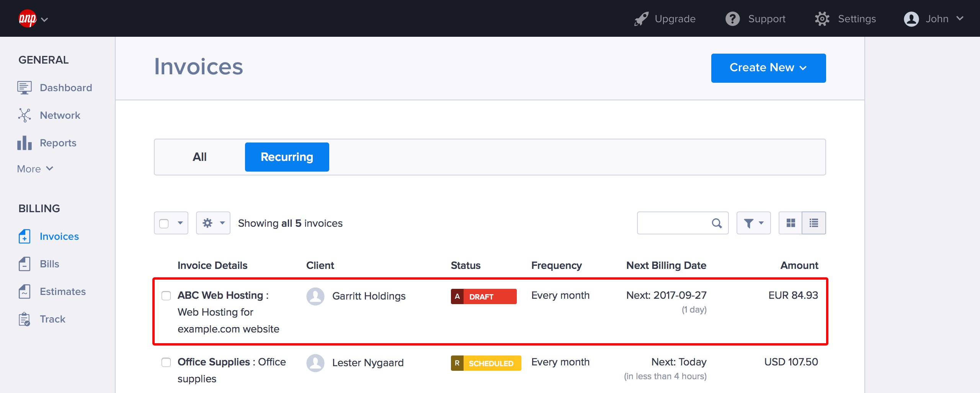The width and height of the screenshot is (980, 393).
Task: Switch to the All invoices tab
Action: click(199, 157)
